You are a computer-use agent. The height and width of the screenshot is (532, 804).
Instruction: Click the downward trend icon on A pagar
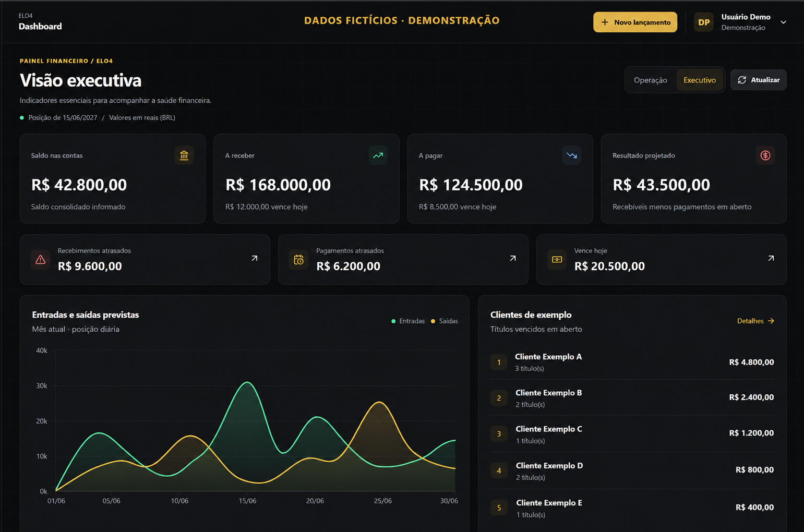pyautogui.click(x=572, y=155)
